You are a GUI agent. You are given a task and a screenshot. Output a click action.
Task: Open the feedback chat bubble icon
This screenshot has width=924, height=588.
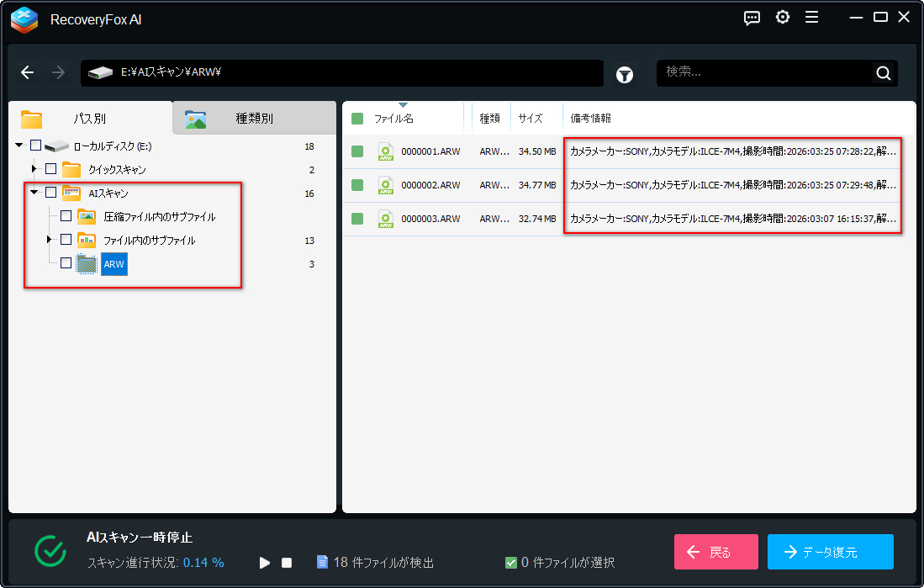(x=752, y=18)
